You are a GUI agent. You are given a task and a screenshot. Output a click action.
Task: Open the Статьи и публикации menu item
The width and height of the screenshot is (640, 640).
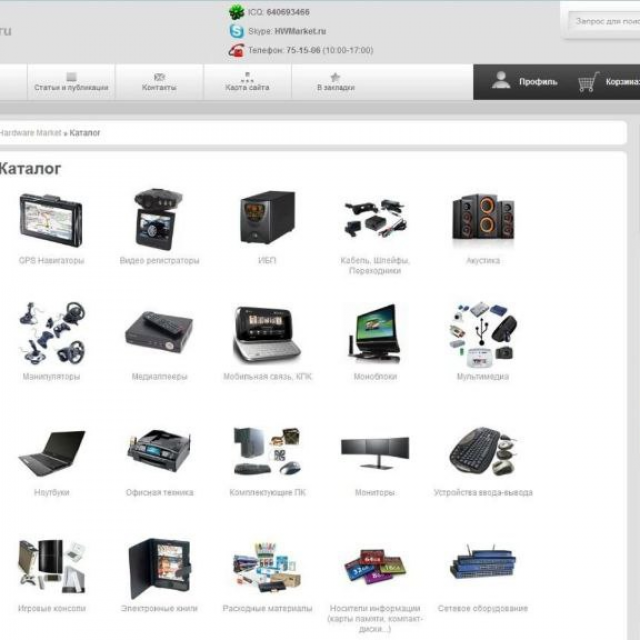tap(71, 82)
